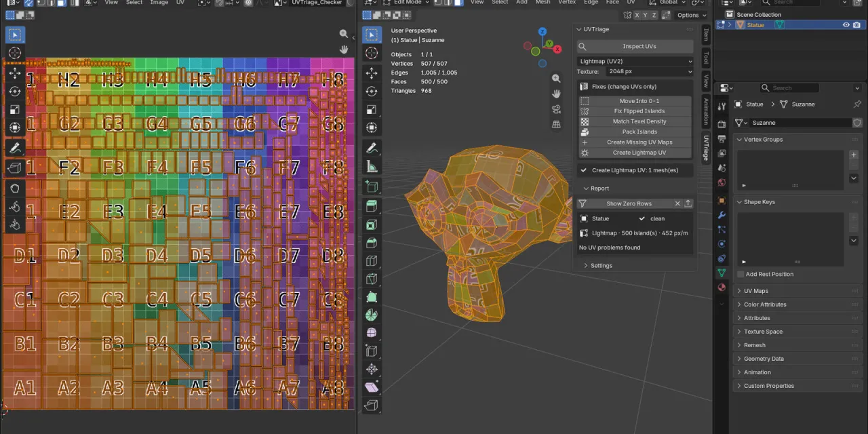Image resolution: width=868 pixels, height=434 pixels.
Task: Select the Annotate tool in UV editor
Action: pyautogui.click(x=15, y=148)
